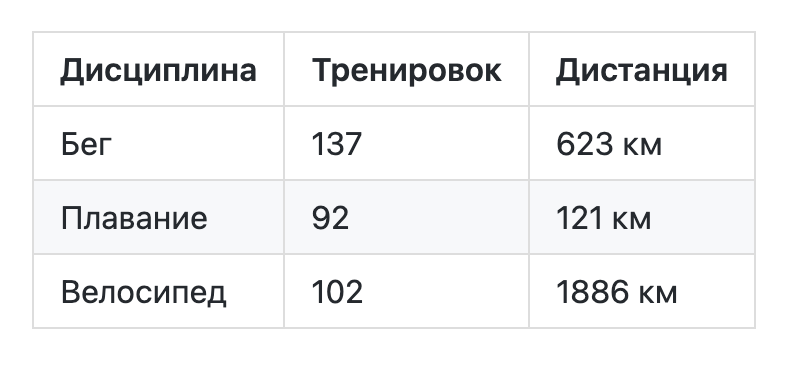Click the Тренировок column header
Screen dimensions: 786x366
(x=406, y=69)
